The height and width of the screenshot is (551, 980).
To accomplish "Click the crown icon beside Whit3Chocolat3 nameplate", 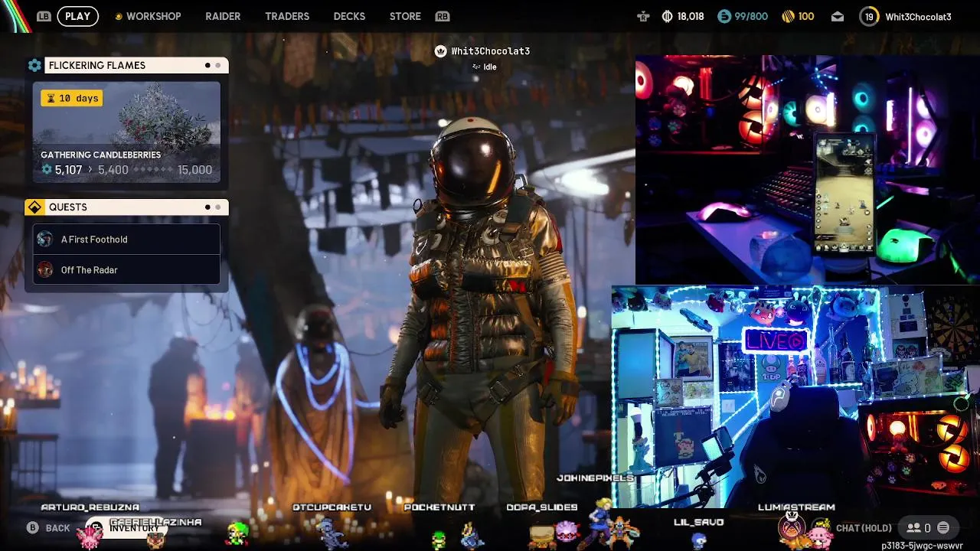I will [x=440, y=51].
